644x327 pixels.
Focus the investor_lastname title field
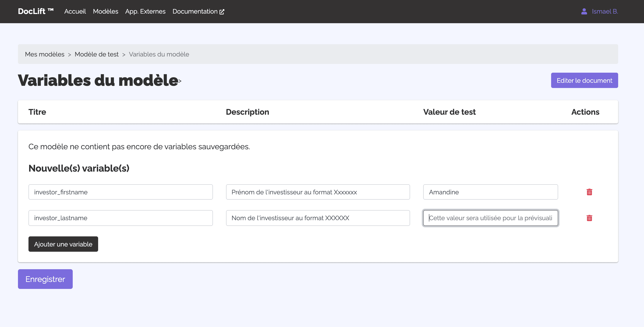tap(120, 218)
